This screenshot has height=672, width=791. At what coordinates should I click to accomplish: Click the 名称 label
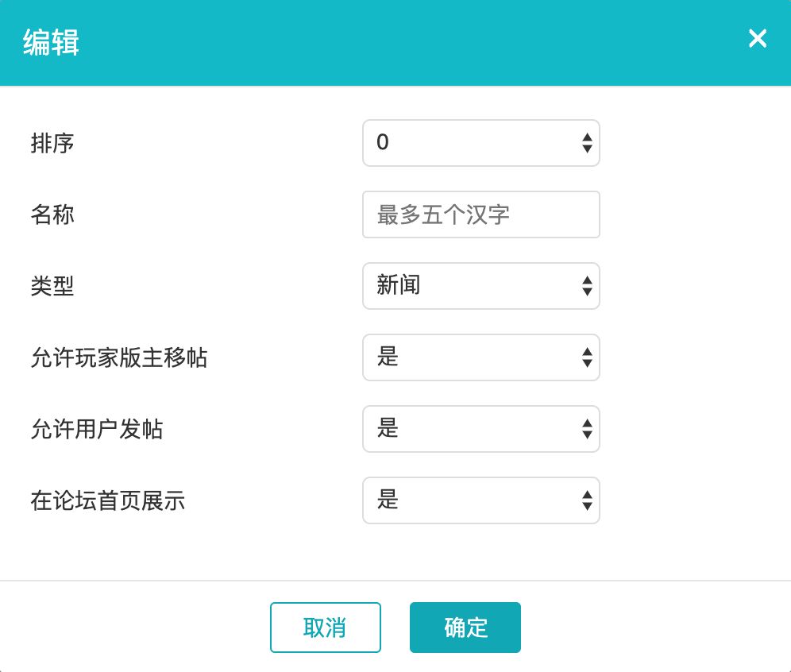pos(52,214)
